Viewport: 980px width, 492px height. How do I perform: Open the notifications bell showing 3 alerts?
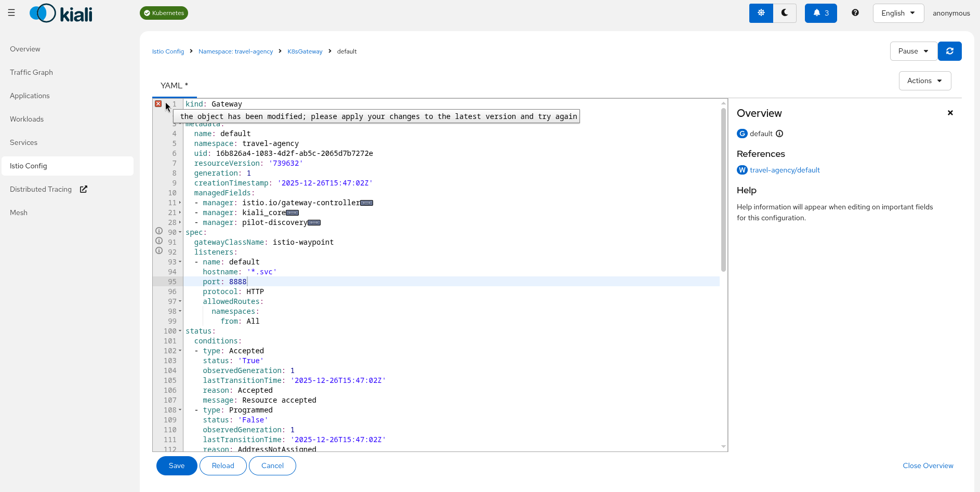coord(820,12)
